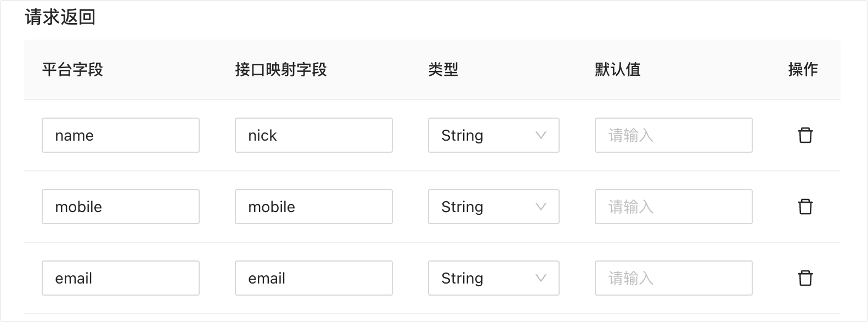Image resolution: width=868 pixels, height=322 pixels.
Task: Open type dropdown for name row
Action: point(493,135)
